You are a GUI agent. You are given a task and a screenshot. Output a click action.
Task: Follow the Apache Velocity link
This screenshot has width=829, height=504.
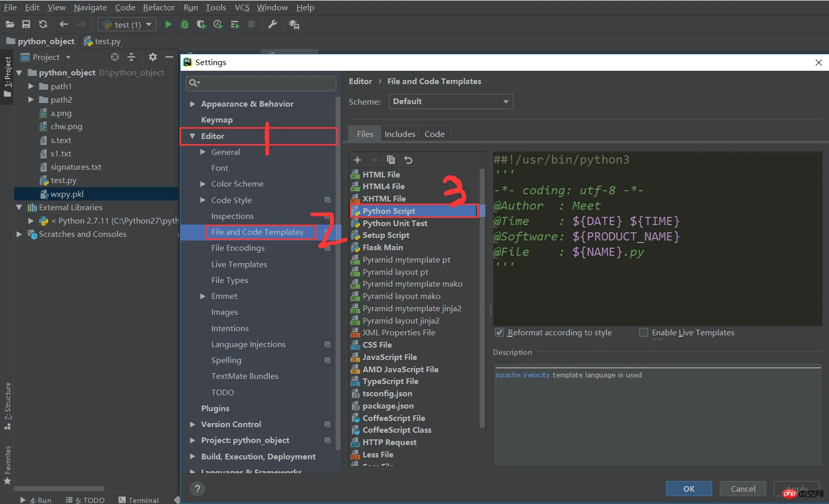[x=522, y=375]
